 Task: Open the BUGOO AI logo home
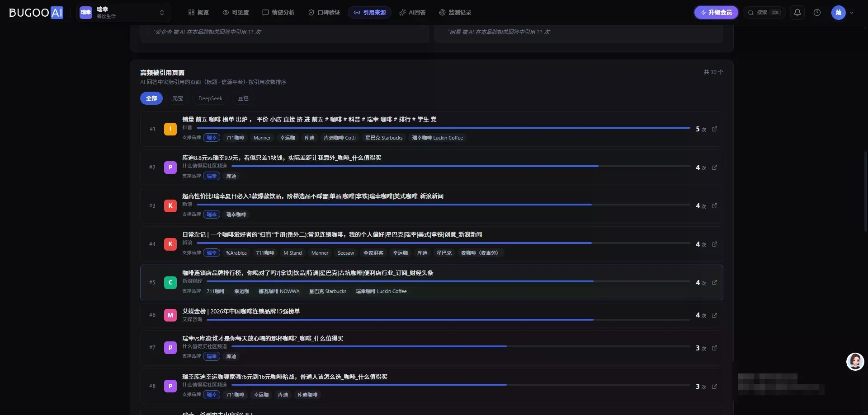pos(36,13)
